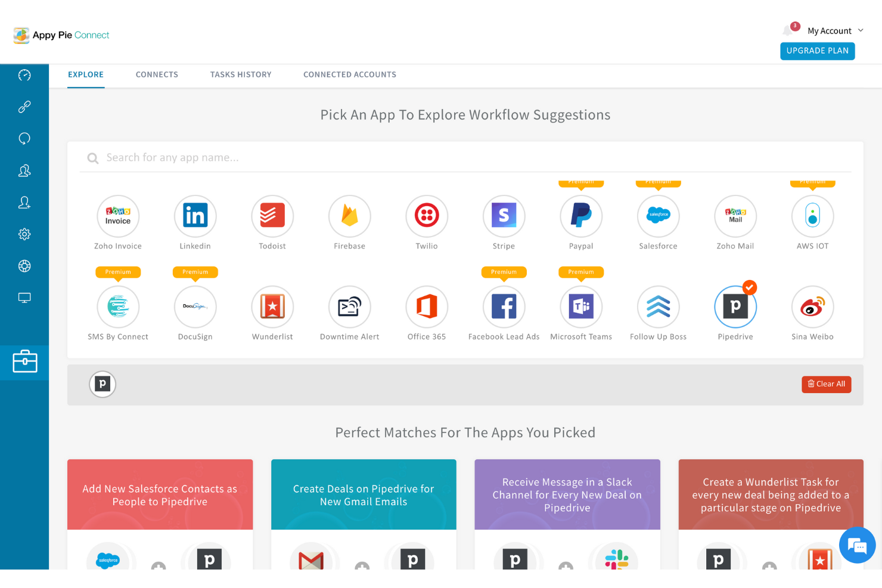The height and width of the screenshot is (588, 882).
Task: Open the link chain icon in sidebar
Action: click(x=24, y=107)
